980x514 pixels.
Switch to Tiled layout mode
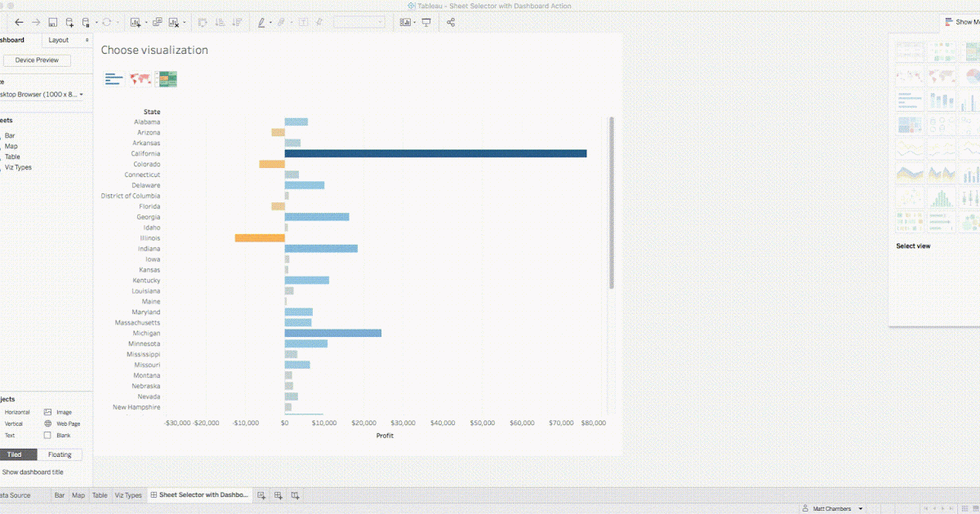point(17,454)
